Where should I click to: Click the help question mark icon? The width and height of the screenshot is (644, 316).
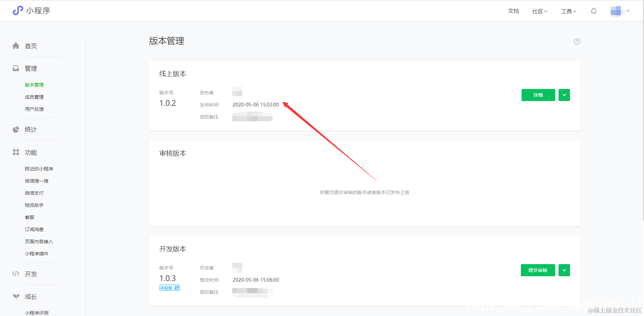point(577,41)
